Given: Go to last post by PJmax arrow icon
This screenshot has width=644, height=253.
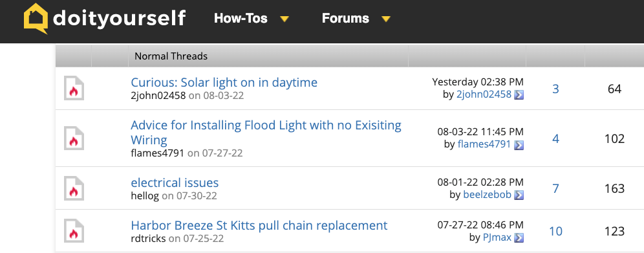Looking at the screenshot, I should click(519, 237).
